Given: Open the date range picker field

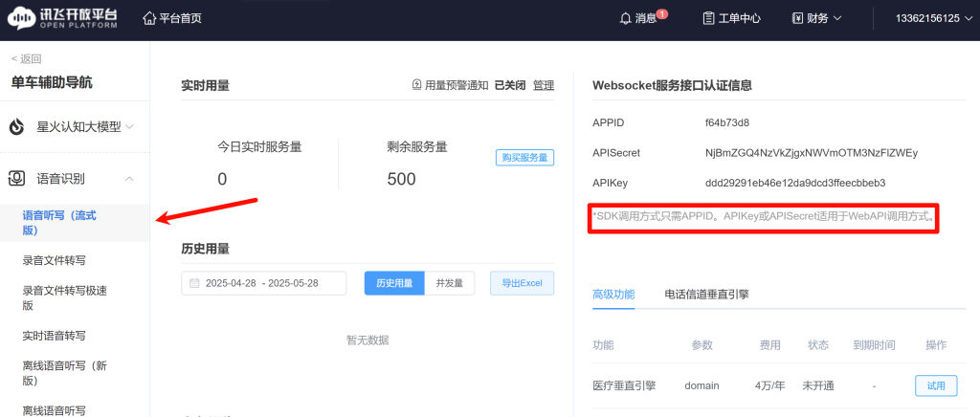Looking at the screenshot, I should (263, 283).
